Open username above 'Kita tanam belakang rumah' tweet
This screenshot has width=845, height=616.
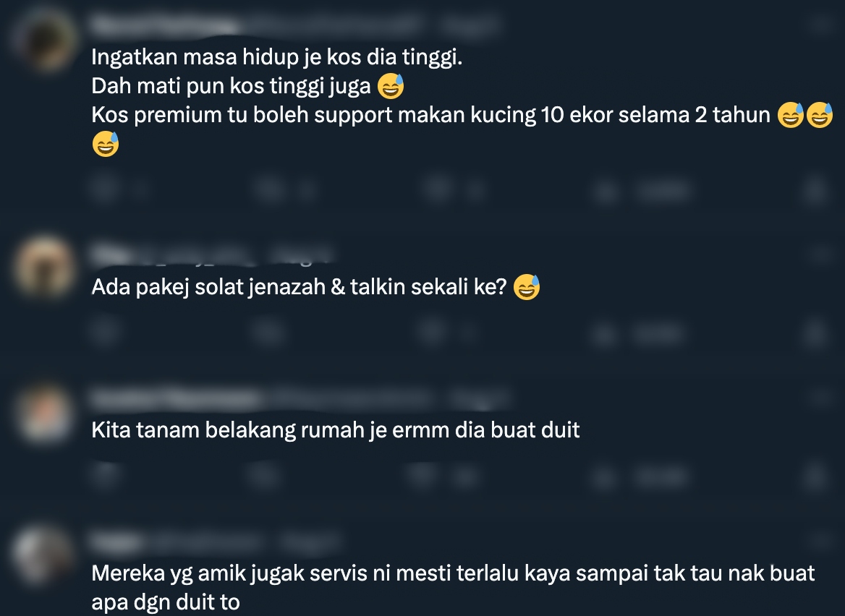coord(177,398)
